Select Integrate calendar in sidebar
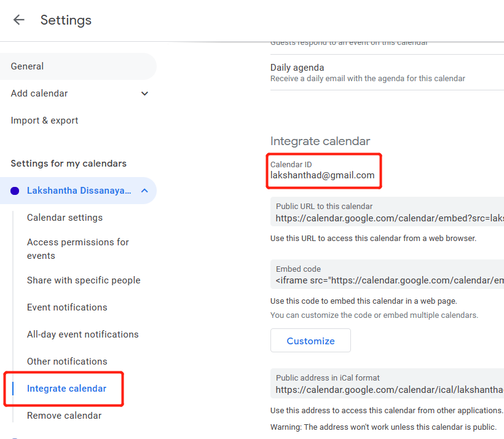504x439 pixels. pyautogui.click(x=66, y=389)
